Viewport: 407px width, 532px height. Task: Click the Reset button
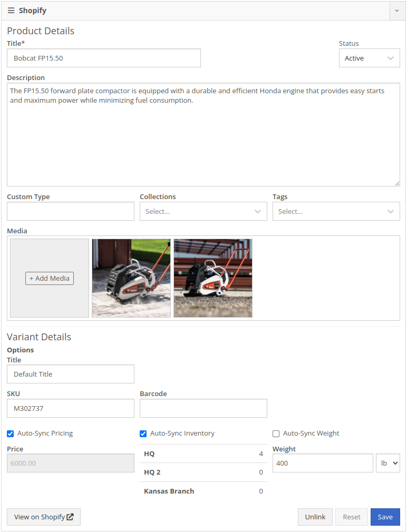352,517
